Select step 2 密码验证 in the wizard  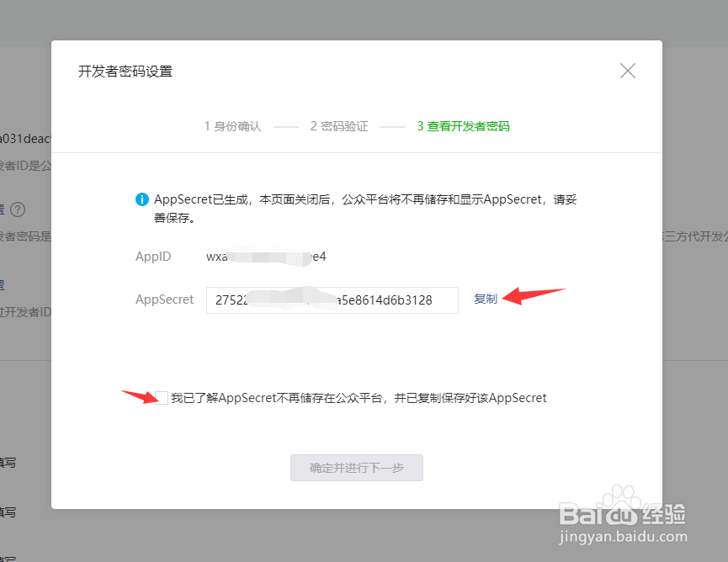(x=339, y=126)
